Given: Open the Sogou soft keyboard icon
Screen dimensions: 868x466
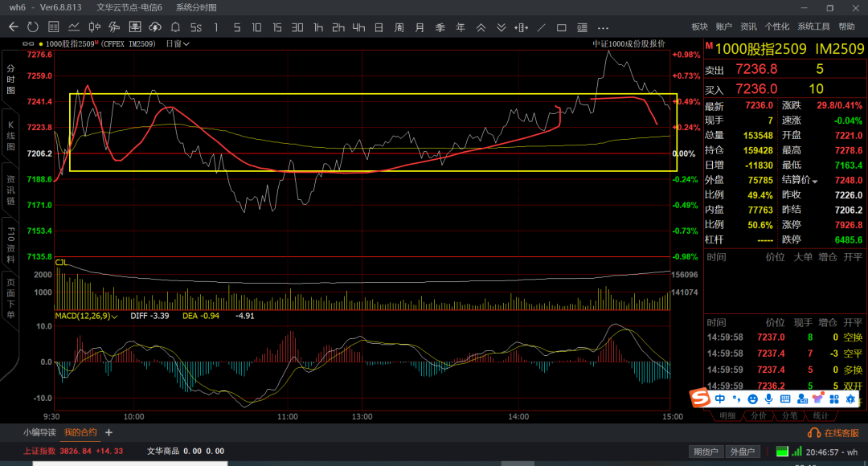Looking at the screenshot, I should click(x=785, y=399).
